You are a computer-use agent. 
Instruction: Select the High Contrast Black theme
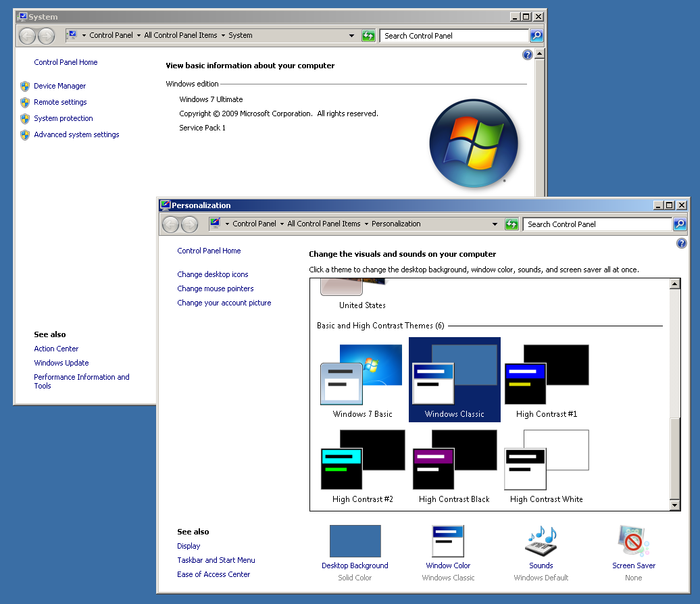pyautogui.click(x=453, y=466)
